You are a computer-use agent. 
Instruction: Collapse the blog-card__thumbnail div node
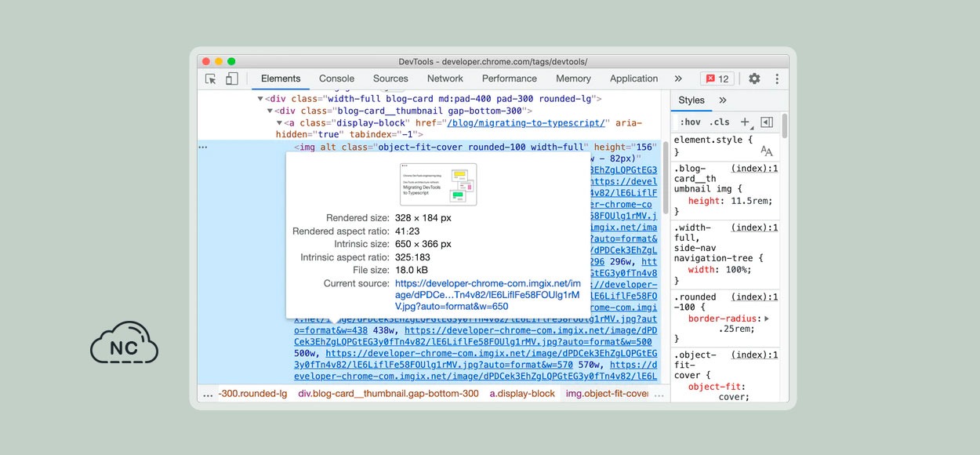point(270,111)
